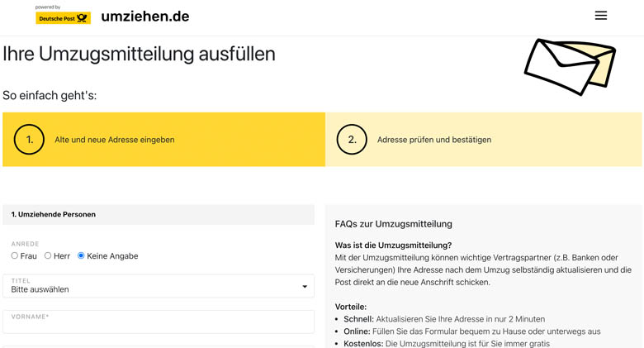
Task: Select the Frau radio button
Action: (15, 256)
